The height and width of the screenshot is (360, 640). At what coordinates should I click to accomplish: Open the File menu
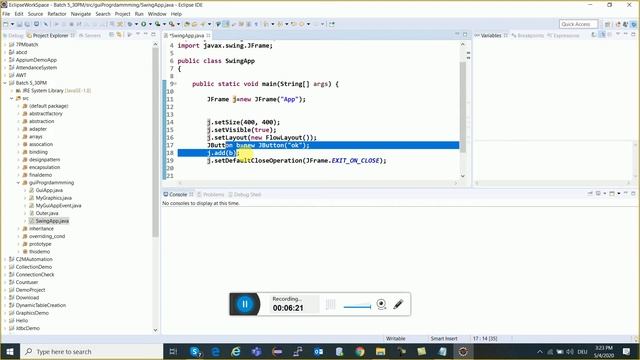[6, 14]
